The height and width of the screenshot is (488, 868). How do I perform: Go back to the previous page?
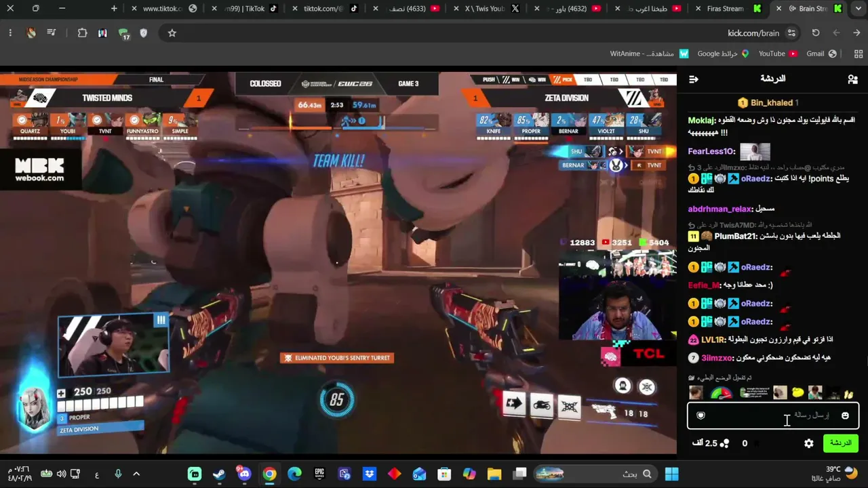click(857, 33)
